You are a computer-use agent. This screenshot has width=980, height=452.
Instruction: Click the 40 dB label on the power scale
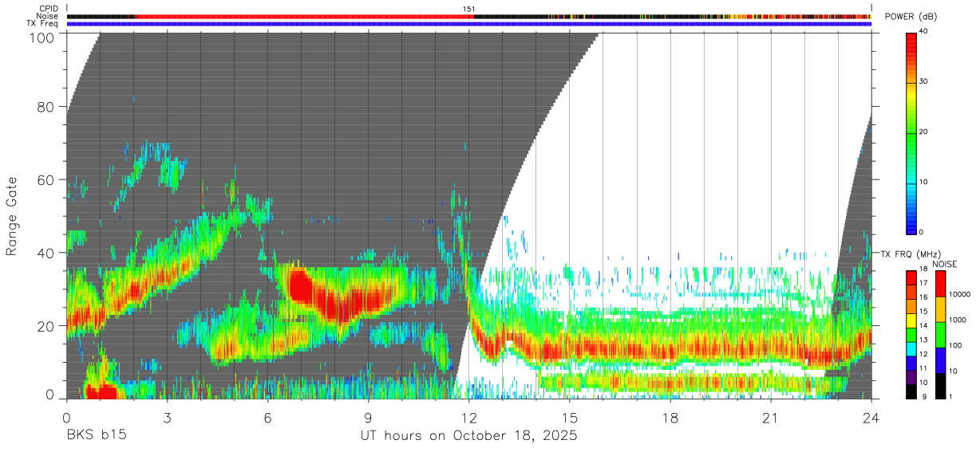(x=924, y=31)
